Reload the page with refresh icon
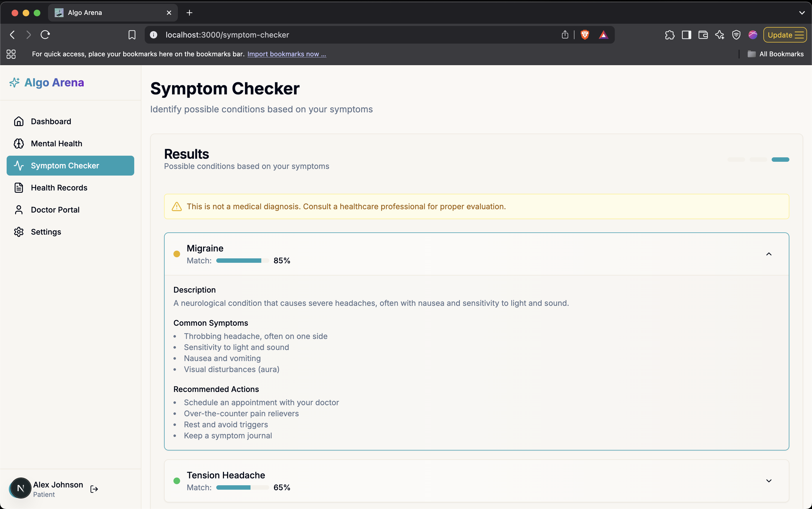The image size is (812, 509). click(45, 35)
